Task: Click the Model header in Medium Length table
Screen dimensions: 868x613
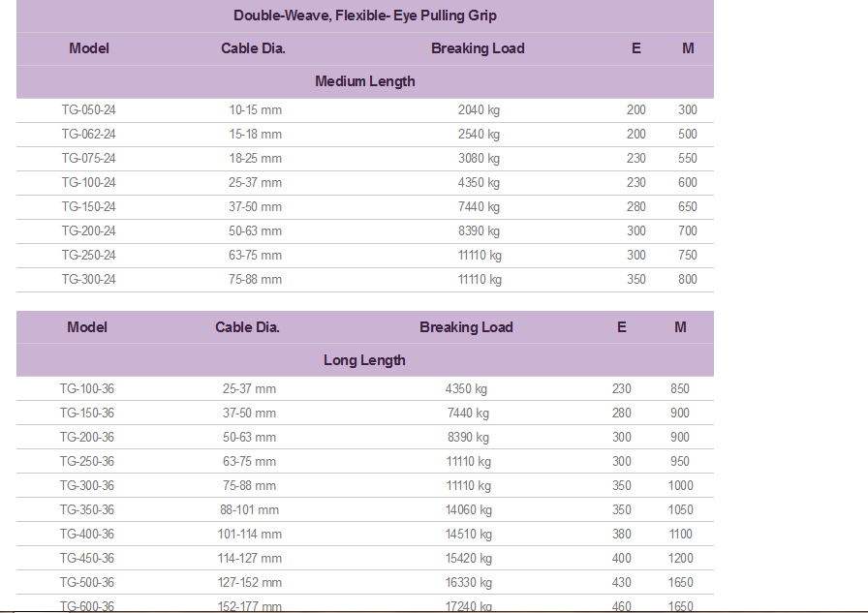Action: [88, 48]
